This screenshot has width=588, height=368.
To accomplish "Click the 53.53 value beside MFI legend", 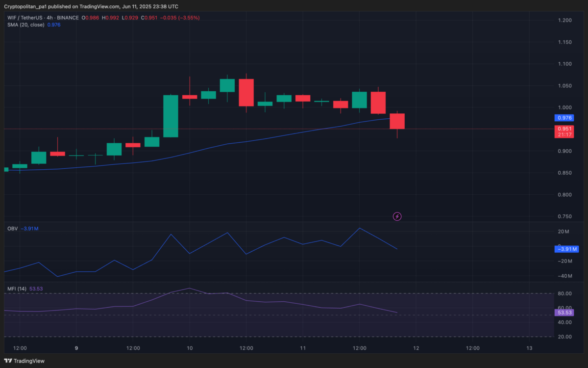I will pyautogui.click(x=36, y=289).
